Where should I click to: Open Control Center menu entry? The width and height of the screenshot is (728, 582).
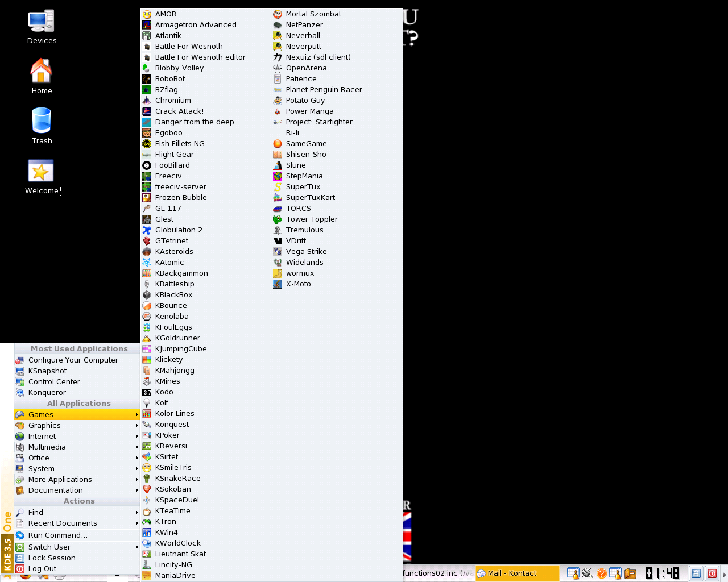(77, 382)
